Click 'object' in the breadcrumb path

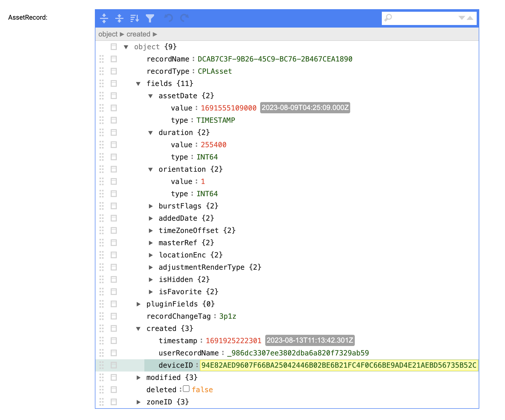(x=108, y=34)
